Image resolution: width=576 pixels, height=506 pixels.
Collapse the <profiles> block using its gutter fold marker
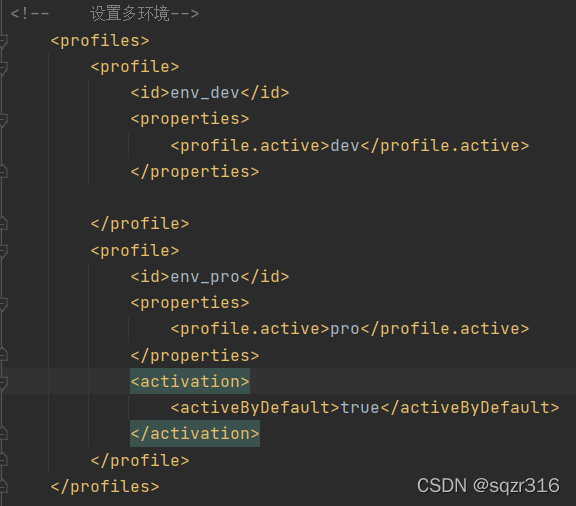point(3,41)
